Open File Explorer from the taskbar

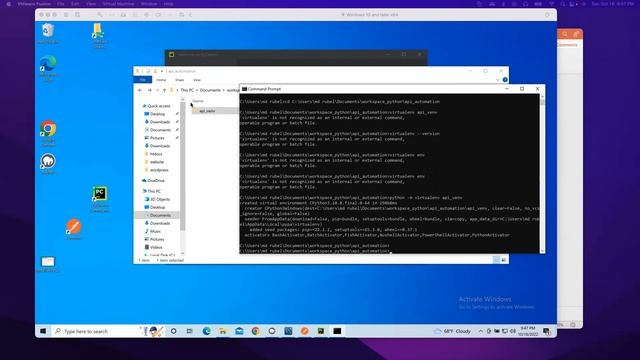tap(223, 331)
